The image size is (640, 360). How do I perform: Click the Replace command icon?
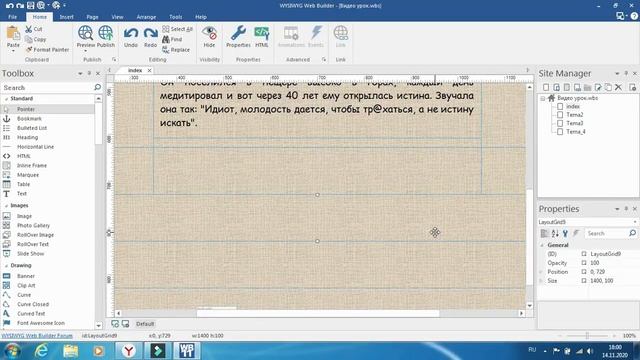[166, 49]
